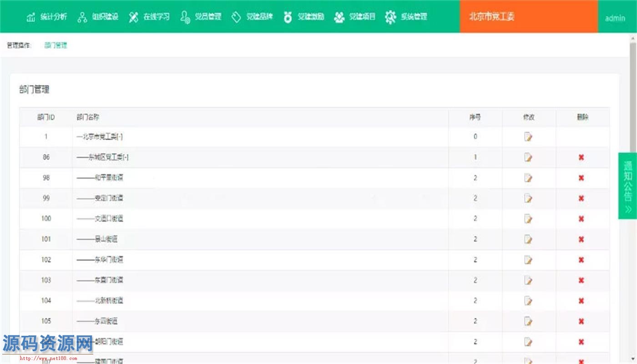The width and height of the screenshot is (637, 364).
Task: Click department ID cell 103
Action: pos(46,280)
